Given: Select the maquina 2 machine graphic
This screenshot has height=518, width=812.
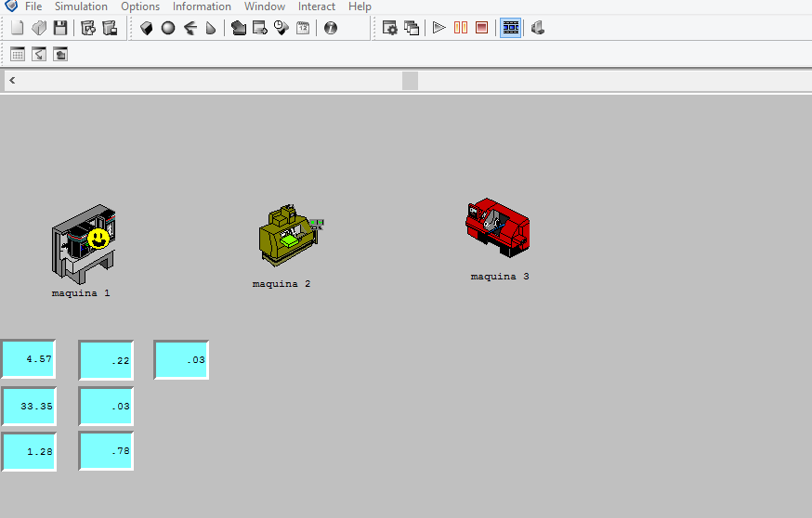Looking at the screenshot, I should (291, 236).
